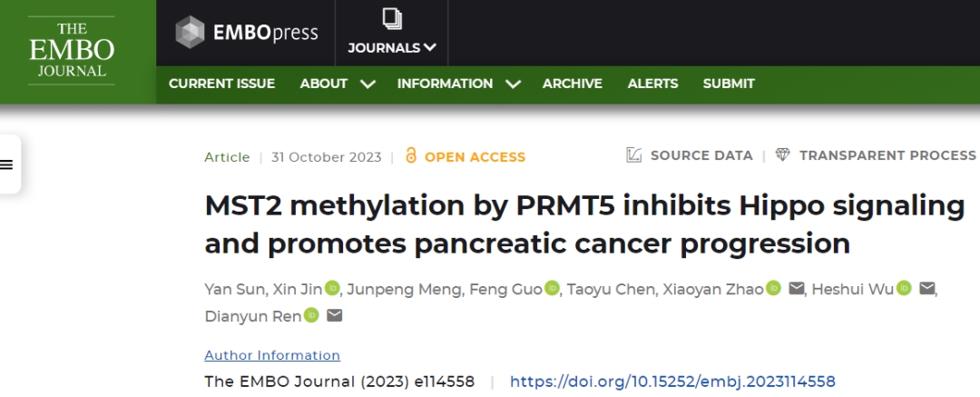Viewport: 980px width, 397px height.
Task: Open Xin Jin's ORCID icon
Action: [332, 289]
